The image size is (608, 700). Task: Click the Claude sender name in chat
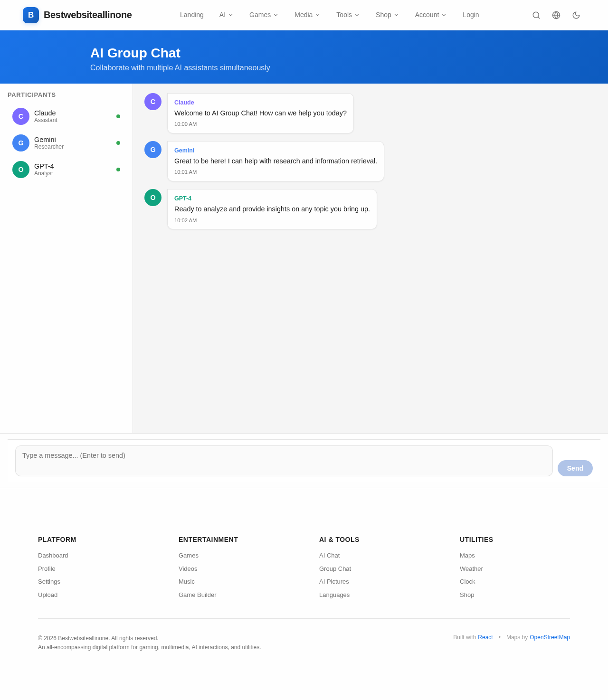pyautogui.click(x=184, y=103)
